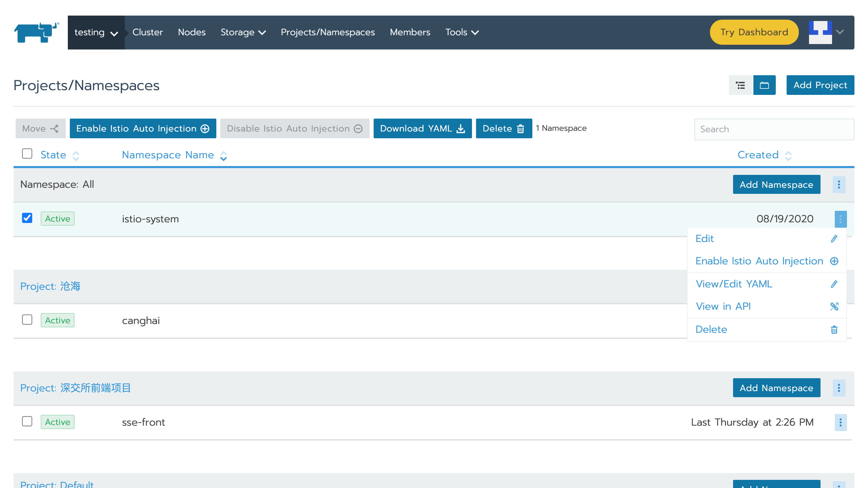The image size is (868, 488).
Task: Open the testing cluster dropdown
Action: (x=97, y=32)
